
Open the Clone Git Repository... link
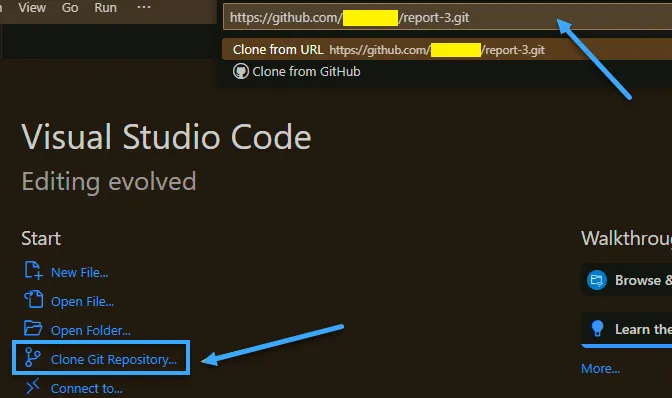tap(114, 359)
